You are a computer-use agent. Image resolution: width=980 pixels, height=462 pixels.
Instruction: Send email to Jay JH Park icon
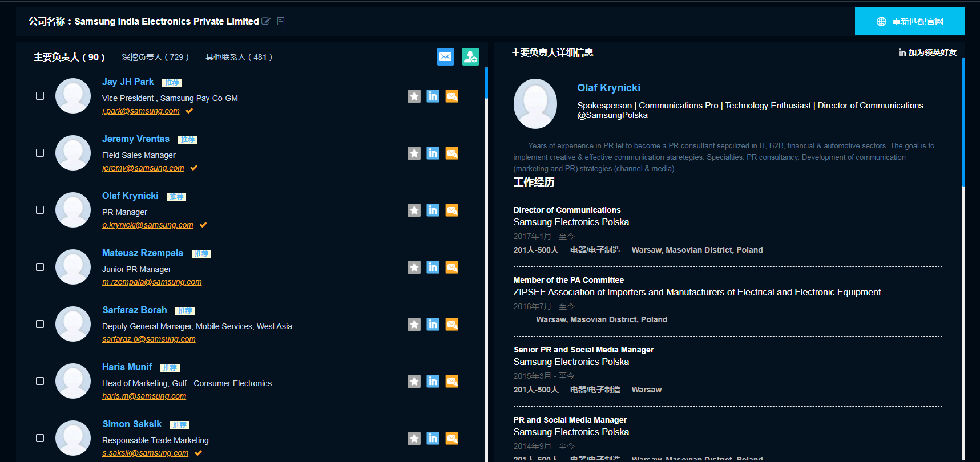[x=452, y=96]
